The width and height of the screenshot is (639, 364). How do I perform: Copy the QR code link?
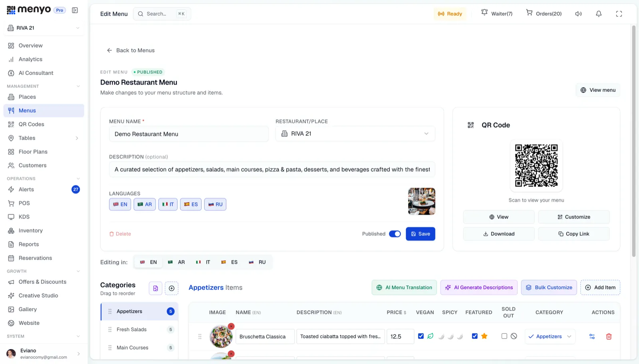coord(574,234)
